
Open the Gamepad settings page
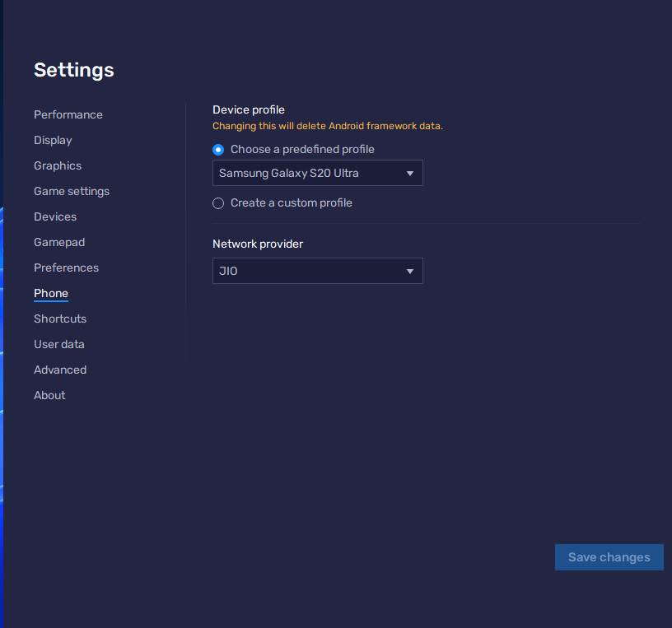(x=59, y=242)
